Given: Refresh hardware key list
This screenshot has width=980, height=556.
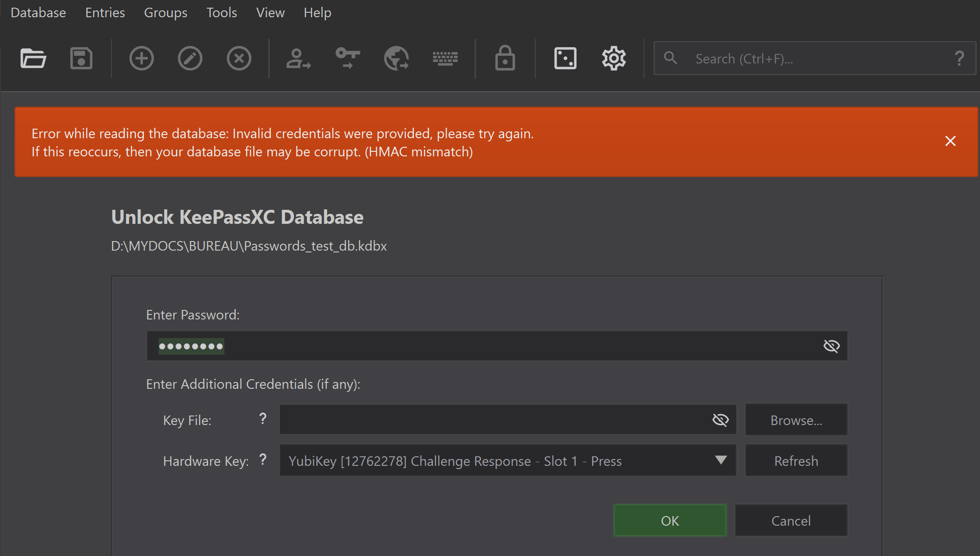Looking at the screenshot, I should 796,461.
